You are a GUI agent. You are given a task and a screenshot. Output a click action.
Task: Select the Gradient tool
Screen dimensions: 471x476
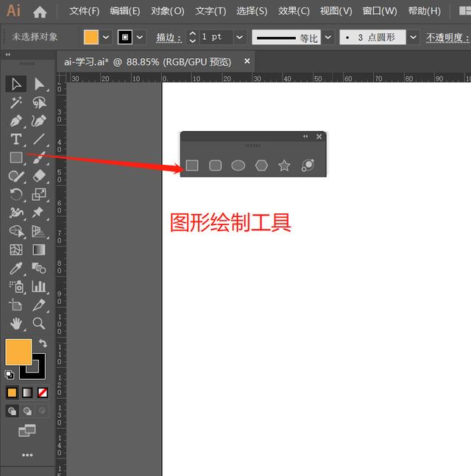(39, 250)
